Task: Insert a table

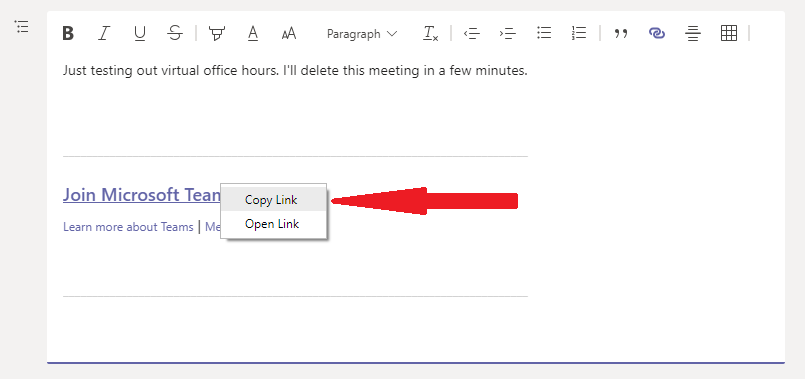Action: 729,34
